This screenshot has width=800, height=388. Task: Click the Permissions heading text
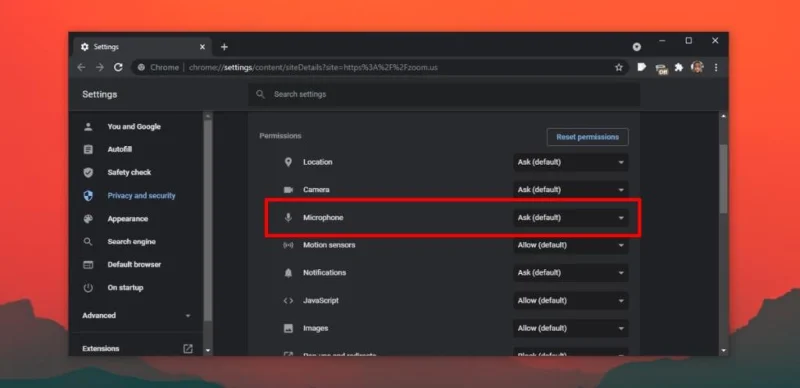point(280,136)
